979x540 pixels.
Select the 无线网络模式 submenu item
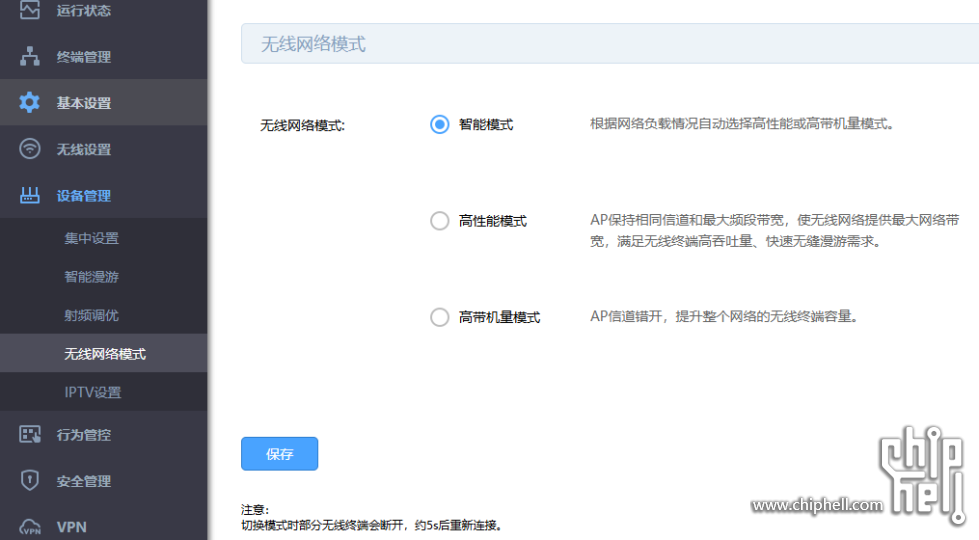point(104,353)
